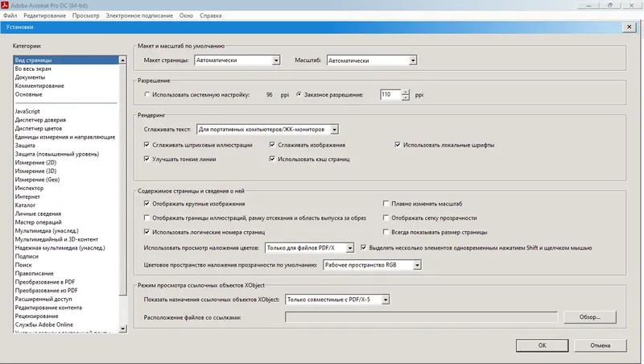Toggle Сглаживать штриховые иллюстрации checkbox

(147, 145)
